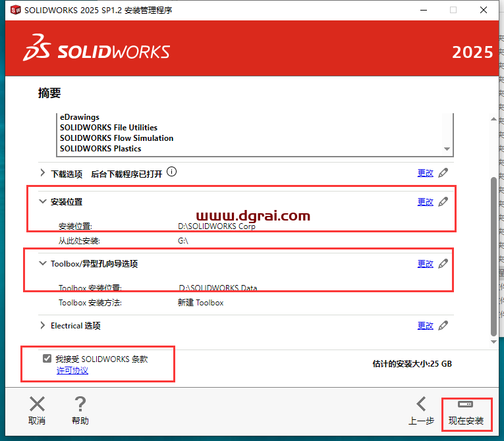The height and width of the screenshot is (441, 504).
Task: Click the pencil icon for Toolbox/异型孔向导选项
Action: tap(443, 264)
